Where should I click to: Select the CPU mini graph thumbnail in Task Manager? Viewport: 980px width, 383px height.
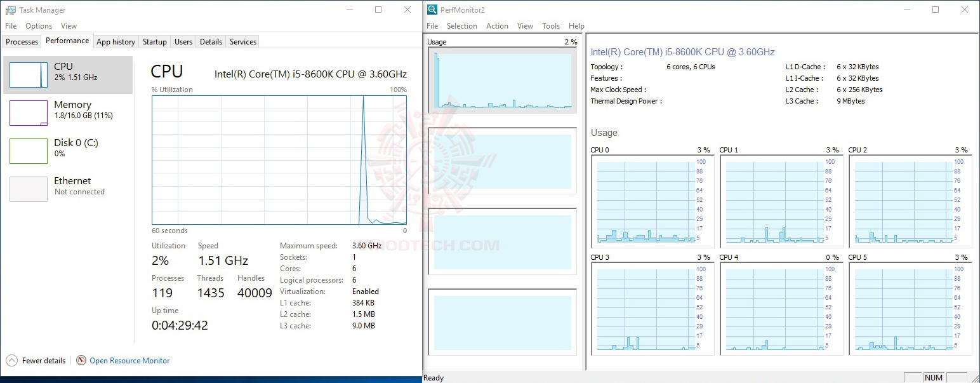point(29,74)
